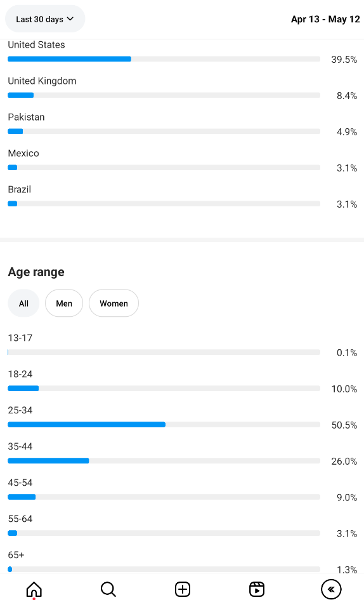The height and width of the screenshot is (600, 364).
Task: Click the Apr 13 - May 12 date range
Action: [x=325, y=19]
